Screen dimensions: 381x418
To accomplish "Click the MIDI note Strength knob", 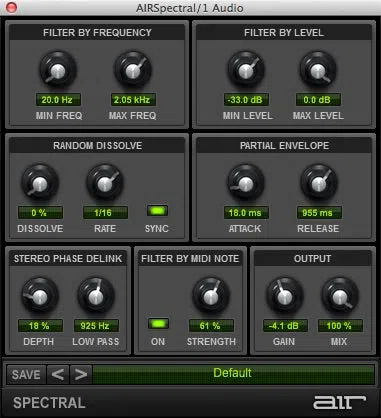I will pos(211,296).
